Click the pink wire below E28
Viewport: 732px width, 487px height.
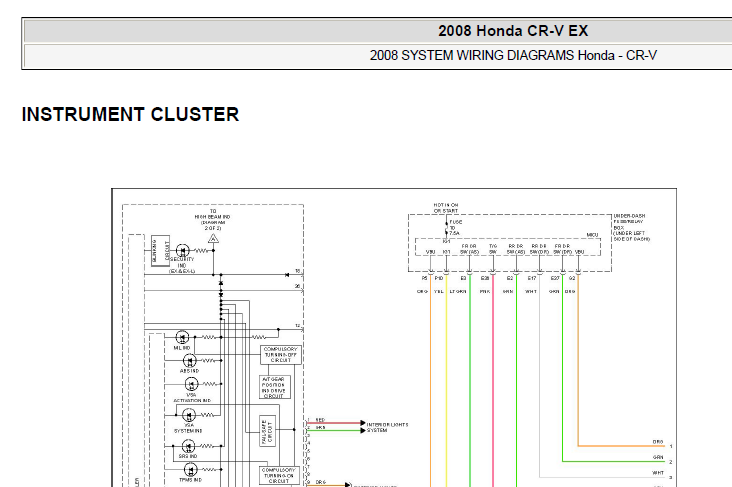[493, 383]
